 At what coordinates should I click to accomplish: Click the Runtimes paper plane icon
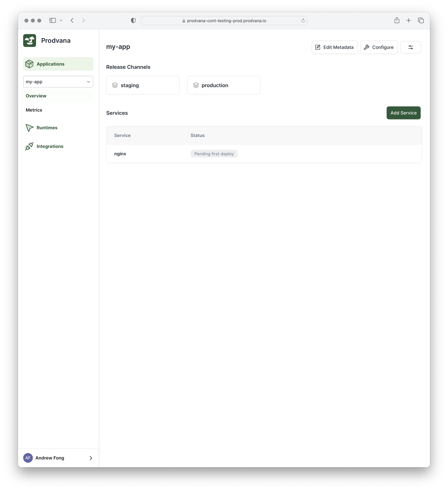29,128
